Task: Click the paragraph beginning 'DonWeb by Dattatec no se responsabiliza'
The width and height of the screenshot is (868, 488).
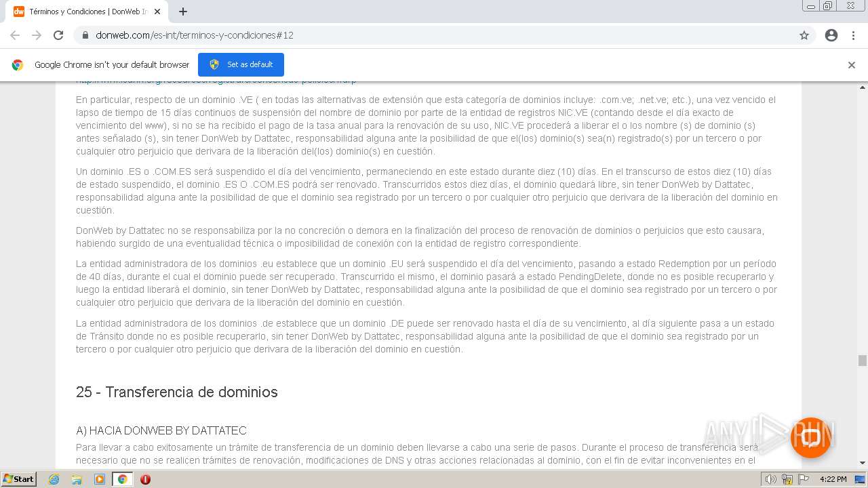Action: pos(420,237)
